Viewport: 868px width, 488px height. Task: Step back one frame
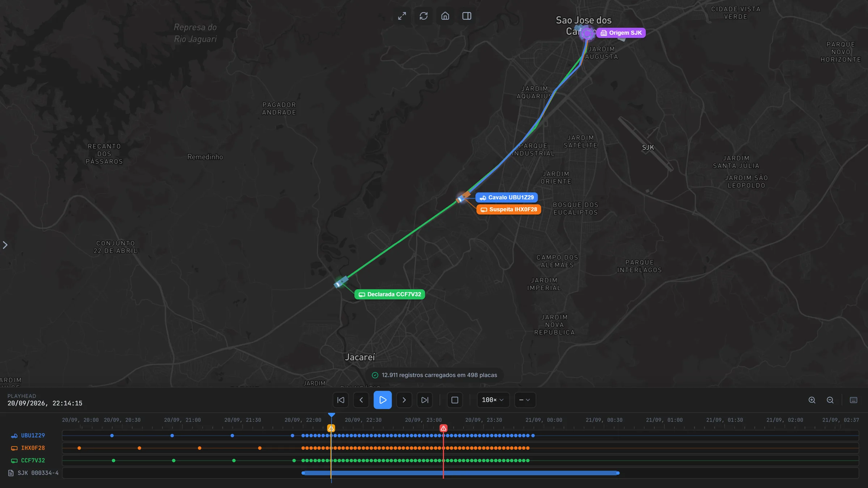coord(361,400)
